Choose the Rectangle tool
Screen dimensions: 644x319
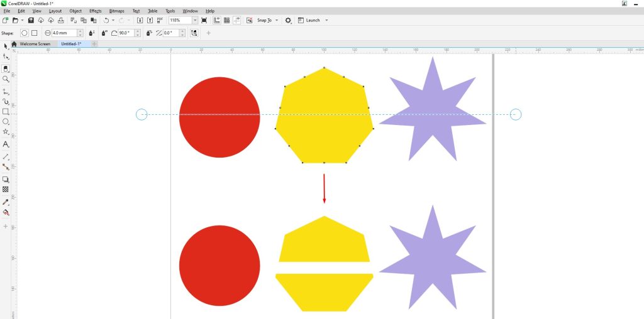pos(6,111)
